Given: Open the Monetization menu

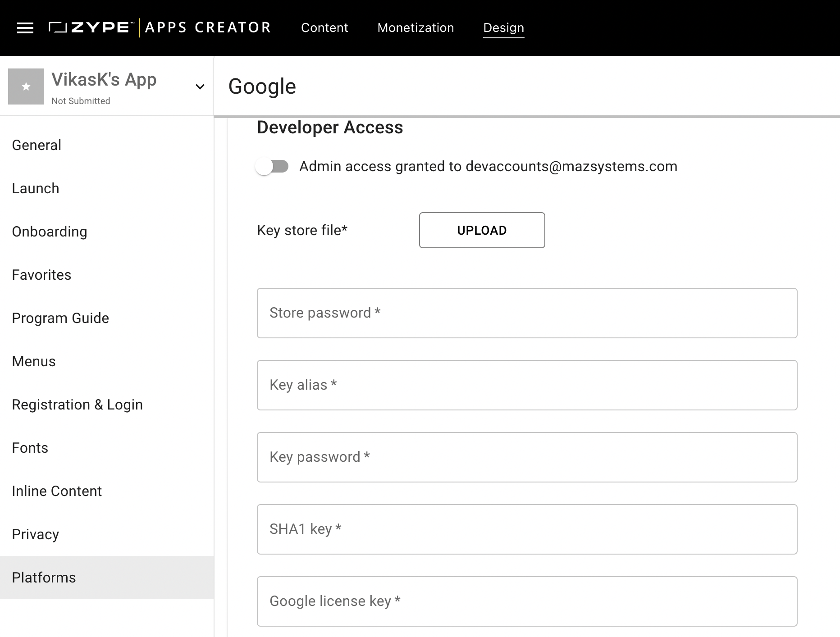Looking at the screenshot, I should [415, 27].
